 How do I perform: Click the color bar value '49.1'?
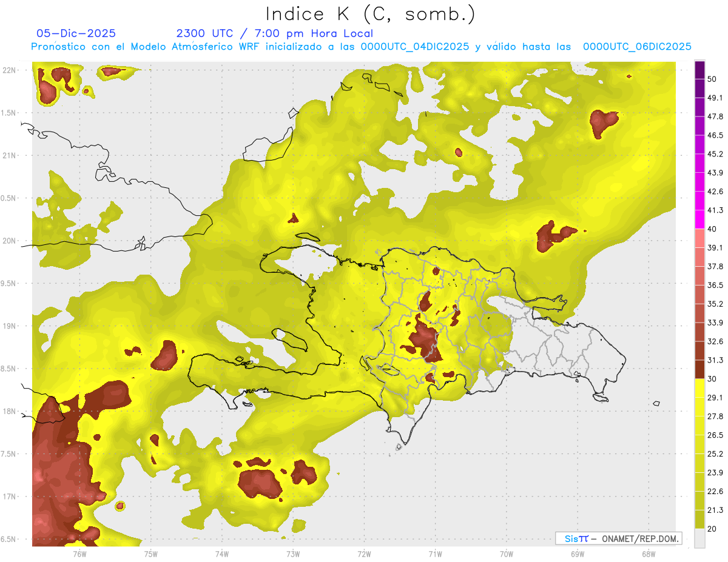coord(715,98)
